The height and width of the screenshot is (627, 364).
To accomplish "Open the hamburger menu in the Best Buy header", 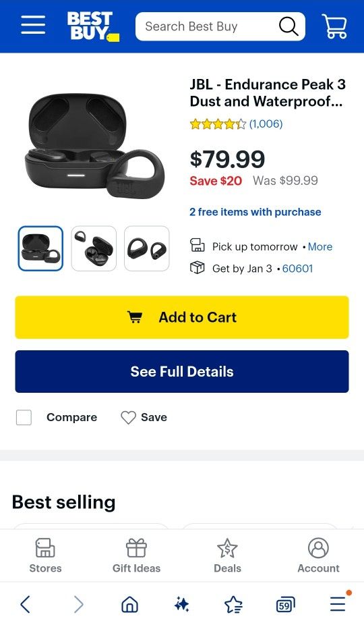I will (33, 26).
